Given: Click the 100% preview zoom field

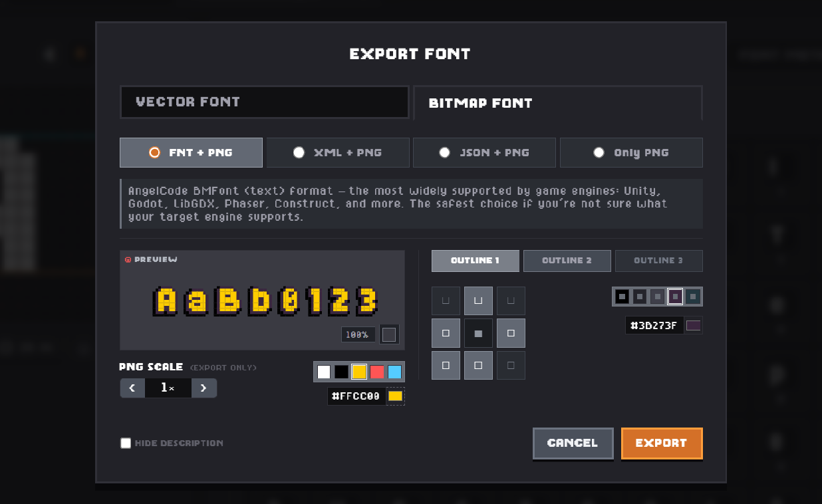Looking at the screenshot, I should (x=358, y=334).
